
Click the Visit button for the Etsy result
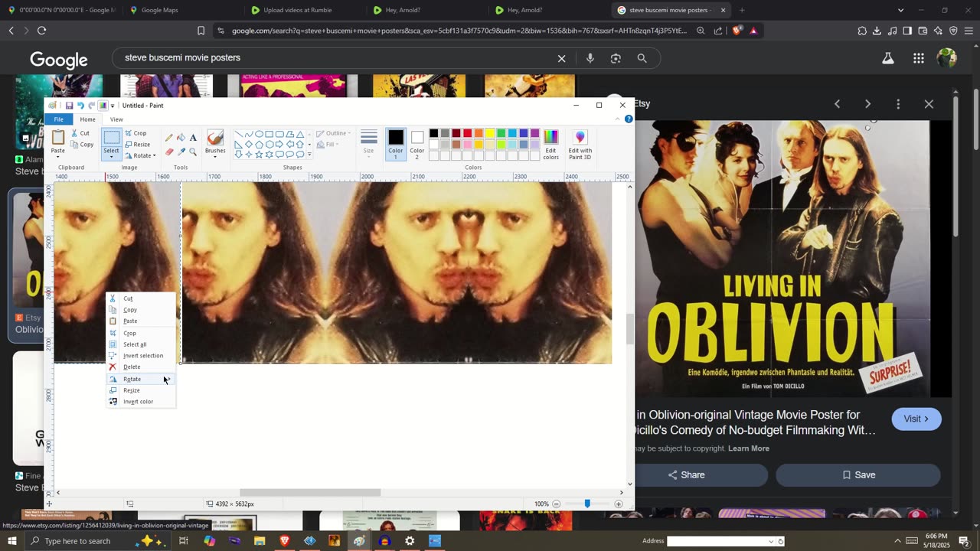click(x=916, y=419)
